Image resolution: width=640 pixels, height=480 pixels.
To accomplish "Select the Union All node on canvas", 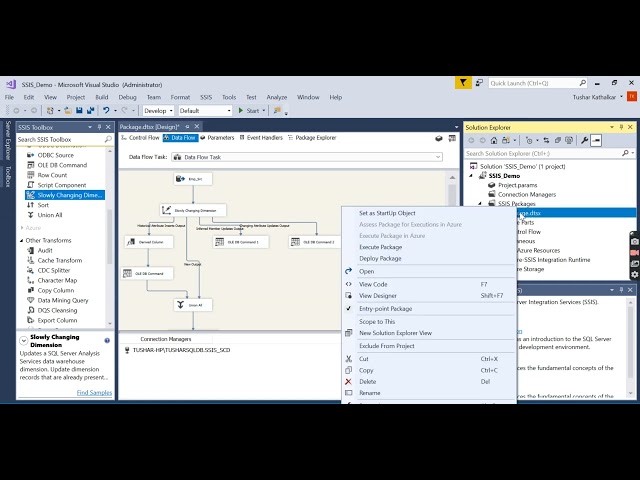I will click(193, 305).
